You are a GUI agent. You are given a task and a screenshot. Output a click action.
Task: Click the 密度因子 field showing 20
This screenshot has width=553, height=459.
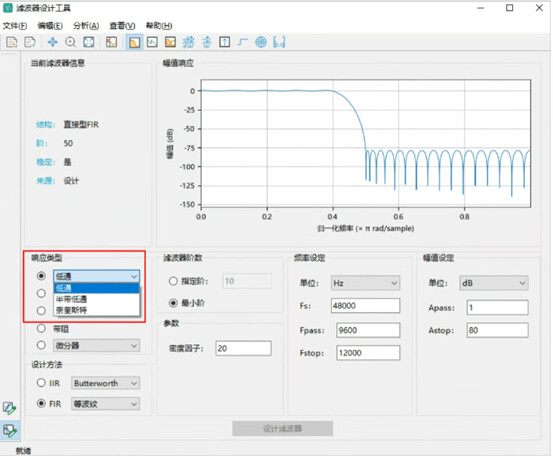pos(243,349)
